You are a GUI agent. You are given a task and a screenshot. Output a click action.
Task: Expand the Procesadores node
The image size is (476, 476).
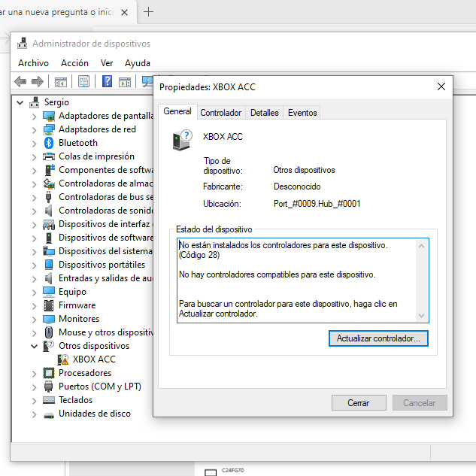[35, 374]
